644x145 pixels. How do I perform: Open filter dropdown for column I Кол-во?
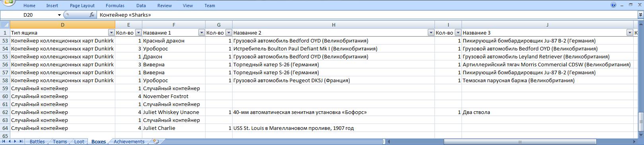coord(458,33)
